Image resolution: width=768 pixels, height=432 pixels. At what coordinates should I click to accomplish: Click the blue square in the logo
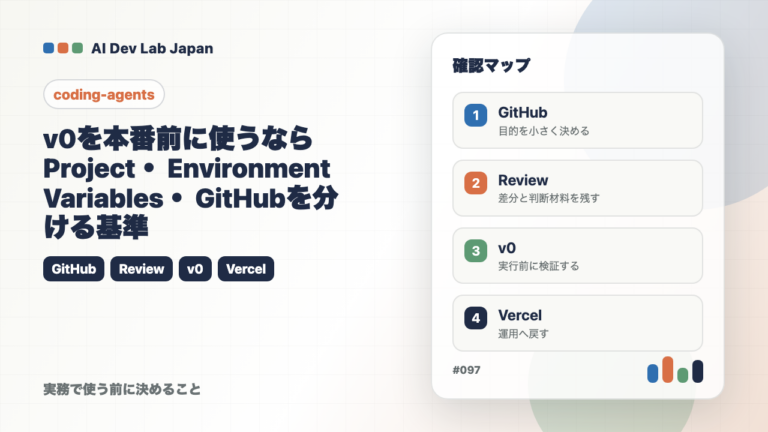pyautogui.click(x=48, y=48)
